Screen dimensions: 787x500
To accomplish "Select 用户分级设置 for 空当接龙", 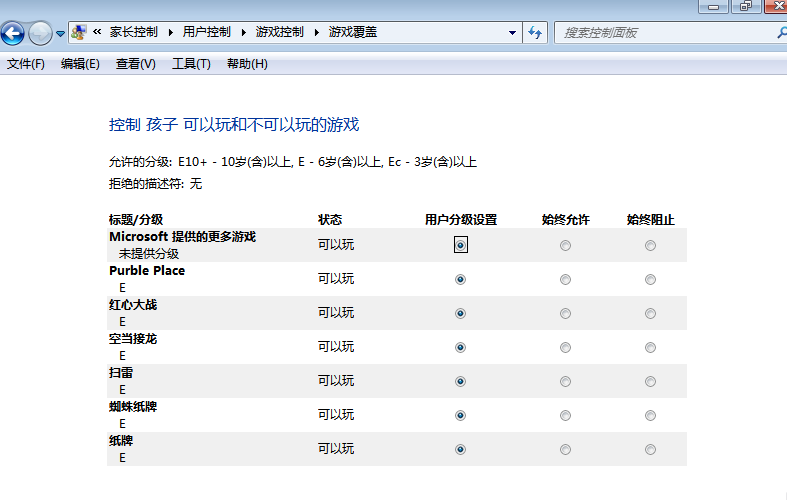I will click(460, 347).
